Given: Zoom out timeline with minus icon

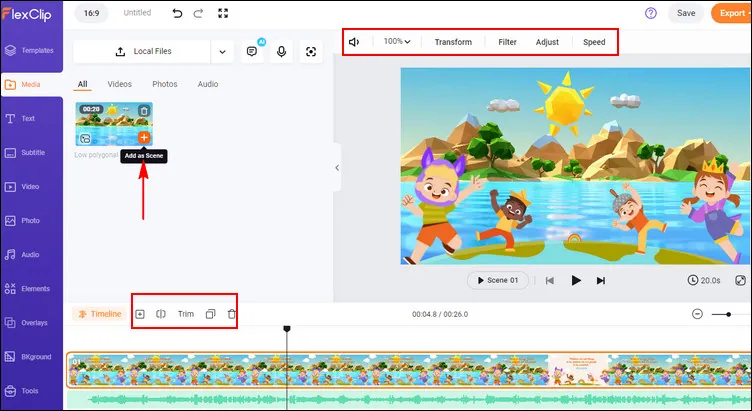Looking at the screenshot, I should click(x=697, y=314).
